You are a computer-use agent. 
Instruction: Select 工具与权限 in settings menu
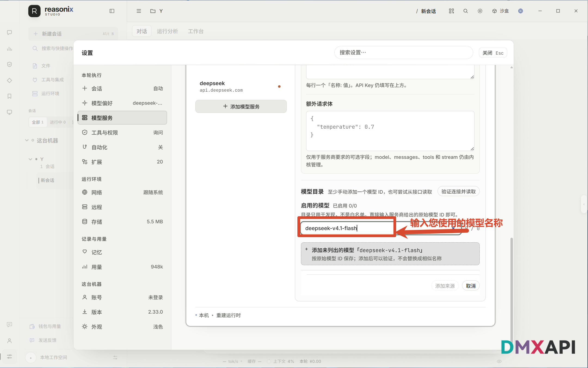[x=122, y=132]
